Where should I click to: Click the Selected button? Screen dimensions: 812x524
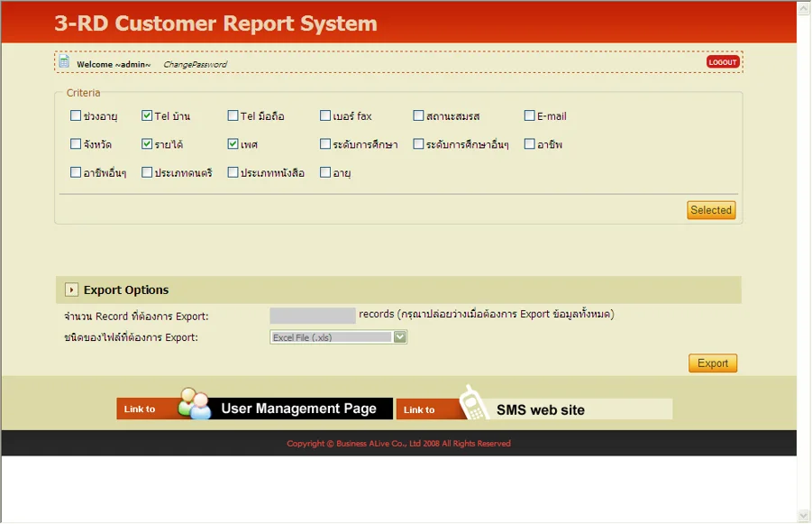(x=711, y=210)
